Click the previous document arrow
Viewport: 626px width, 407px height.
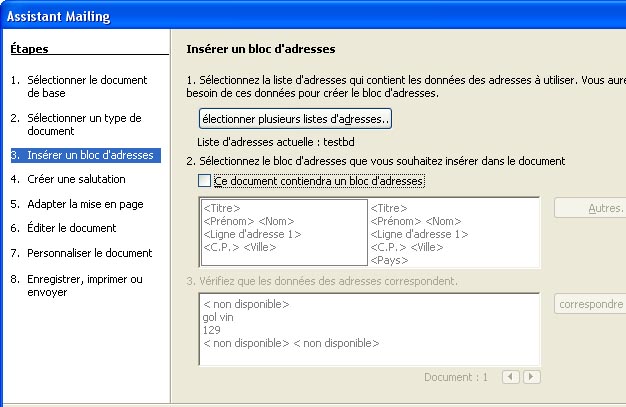point(511,377)
